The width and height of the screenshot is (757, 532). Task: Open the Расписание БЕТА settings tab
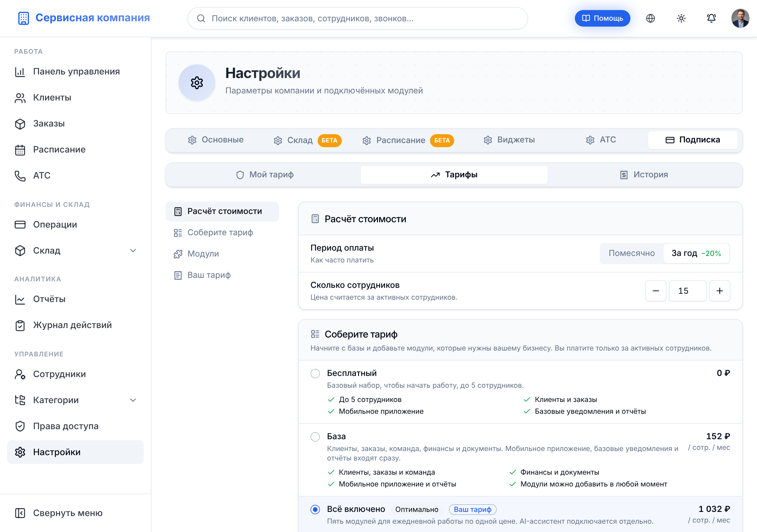(x=408, y=140)
